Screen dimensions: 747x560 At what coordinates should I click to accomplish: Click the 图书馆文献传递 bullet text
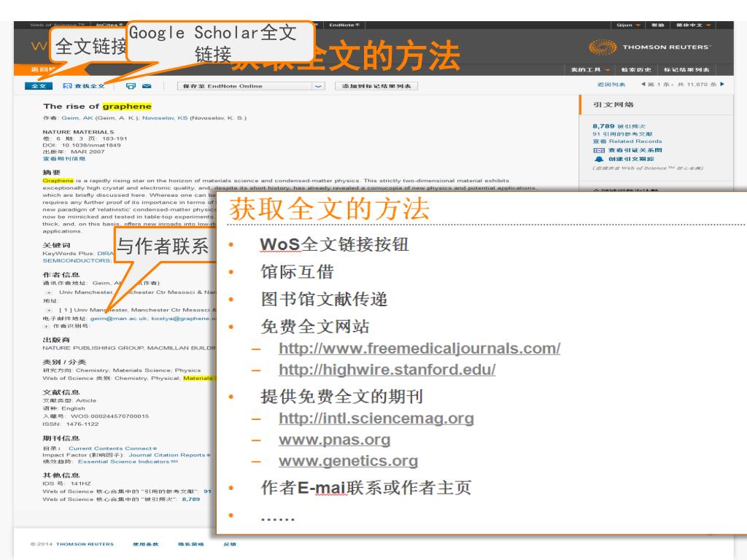(324, 299)
